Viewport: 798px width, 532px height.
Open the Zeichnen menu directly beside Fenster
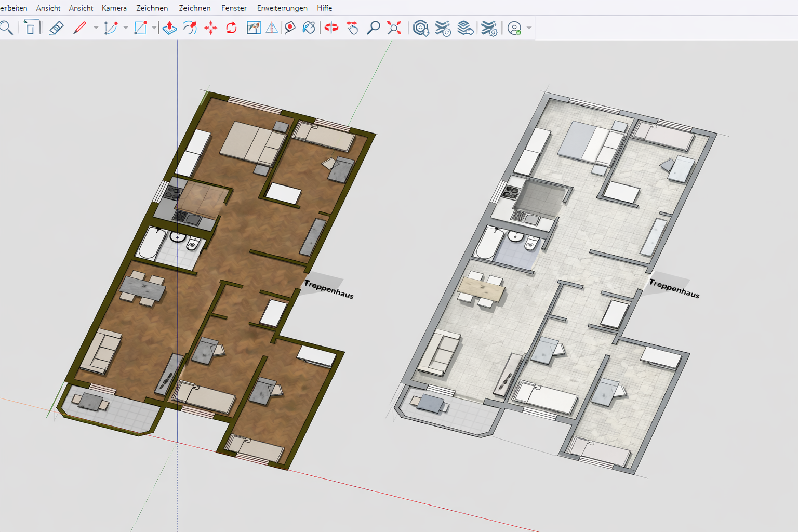click(x=195, y=8)
